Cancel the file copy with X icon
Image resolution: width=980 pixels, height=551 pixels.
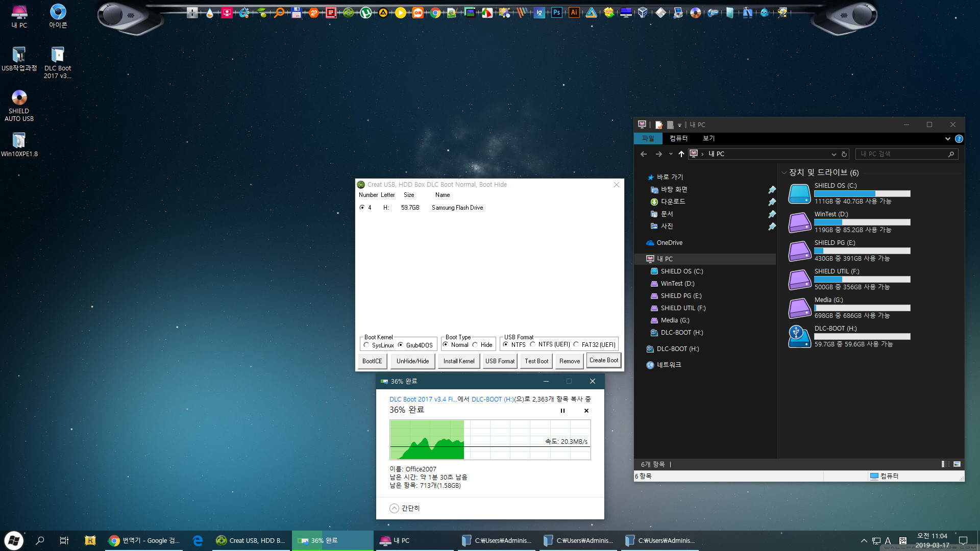[x=586, y=411]
